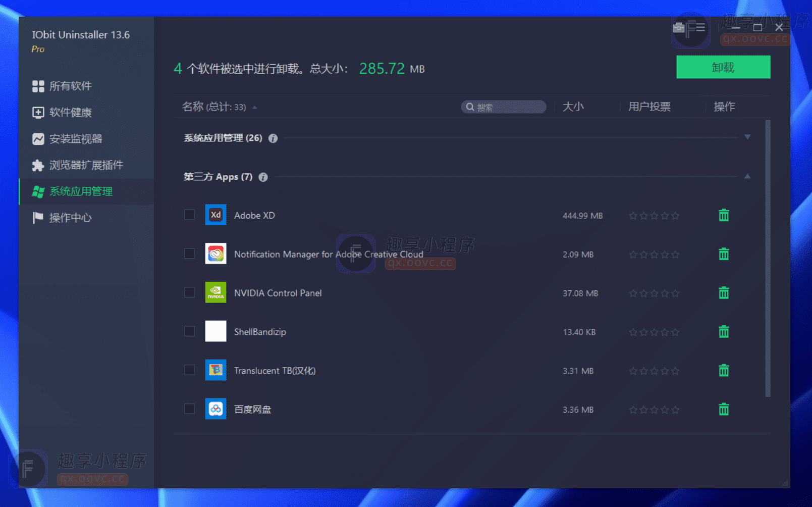Click the 37.08 MB size value
Screen dimensions: 812x507
tap(580, 293)
